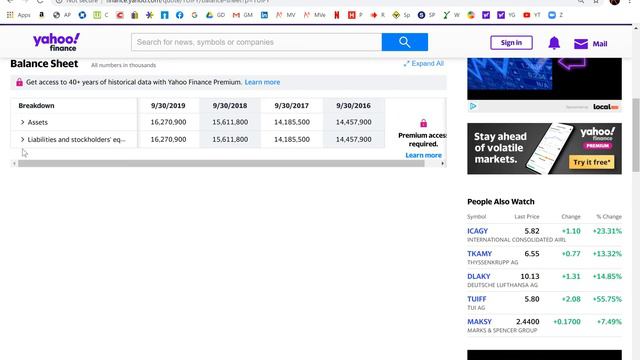Click the Sign in button
This screenshot has width=640, height=360.
tap(511, 42)
